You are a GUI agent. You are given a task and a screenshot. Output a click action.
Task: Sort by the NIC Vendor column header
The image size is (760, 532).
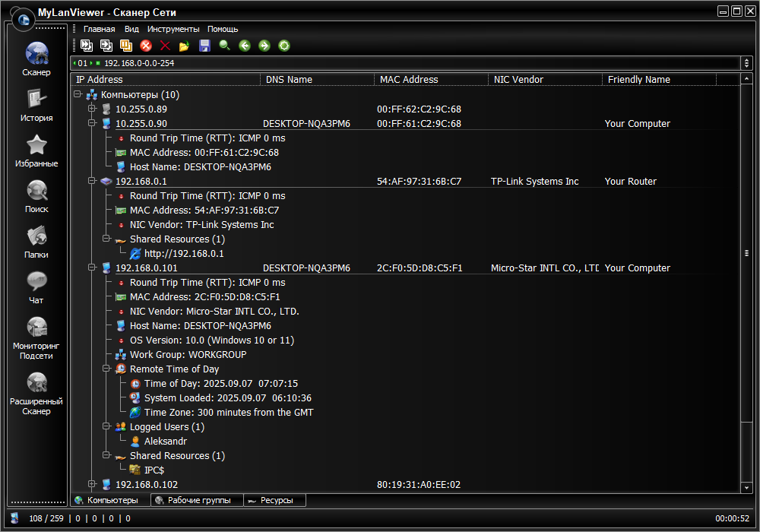click(x=545, y=80)
